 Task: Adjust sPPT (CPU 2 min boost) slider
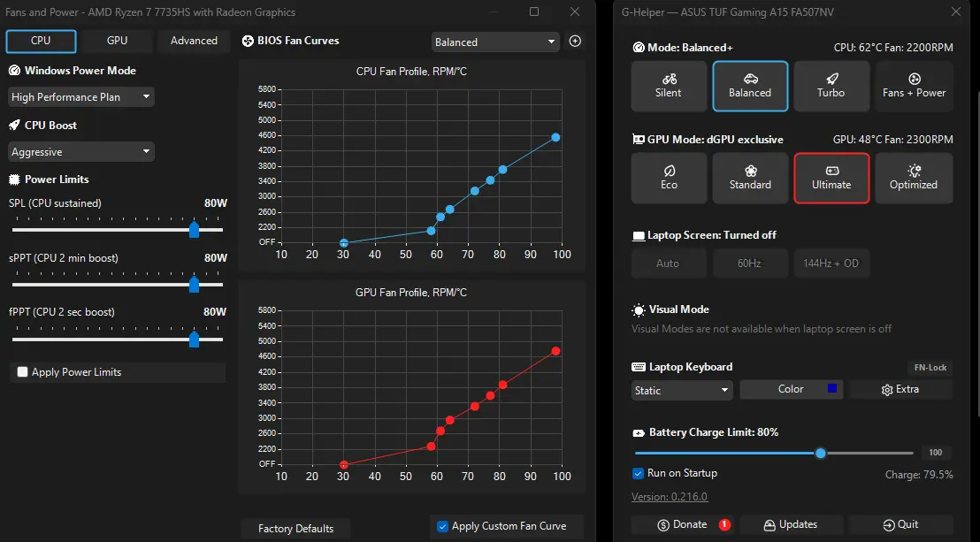tap(195, 285)
